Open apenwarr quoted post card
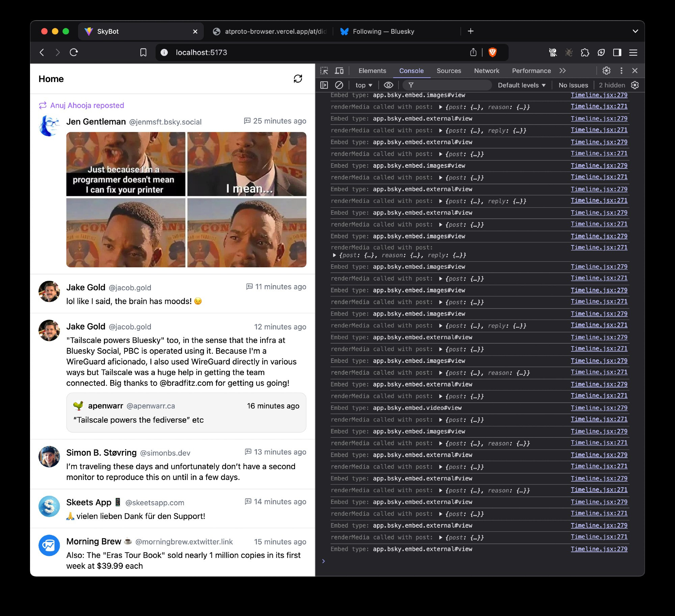 [x=186, y=412]
